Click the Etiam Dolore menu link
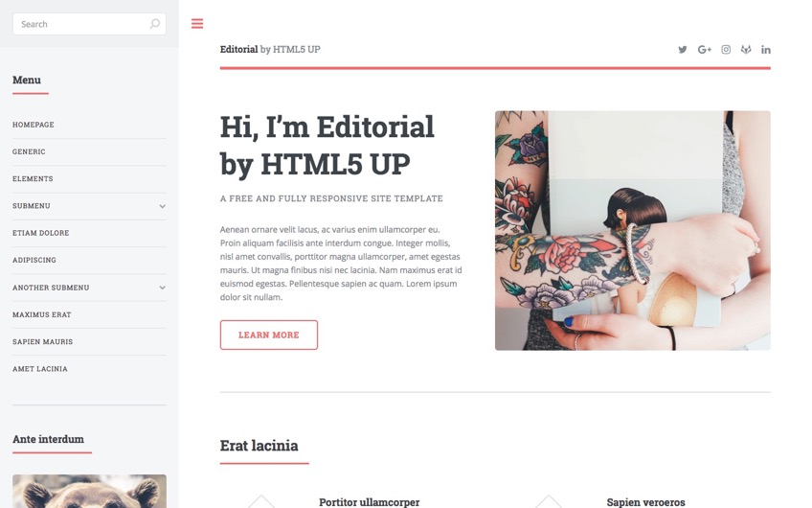The image size is (812, 508). coord(41,233)
